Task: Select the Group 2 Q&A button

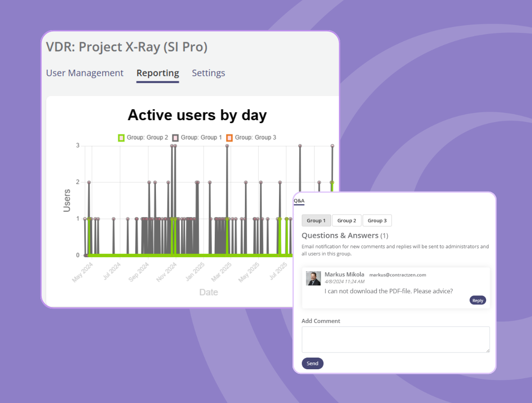Action: coord(347,220)
